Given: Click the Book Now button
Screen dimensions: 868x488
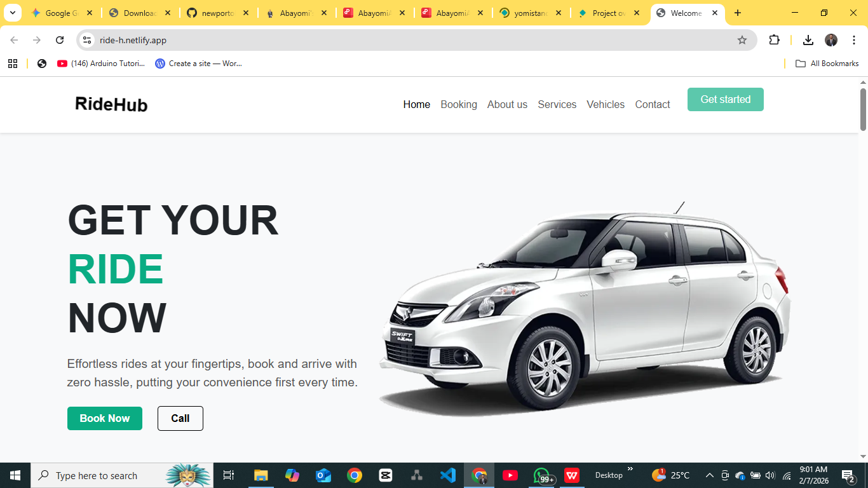Looking at the screenshot, I should (x=105, y=418).
